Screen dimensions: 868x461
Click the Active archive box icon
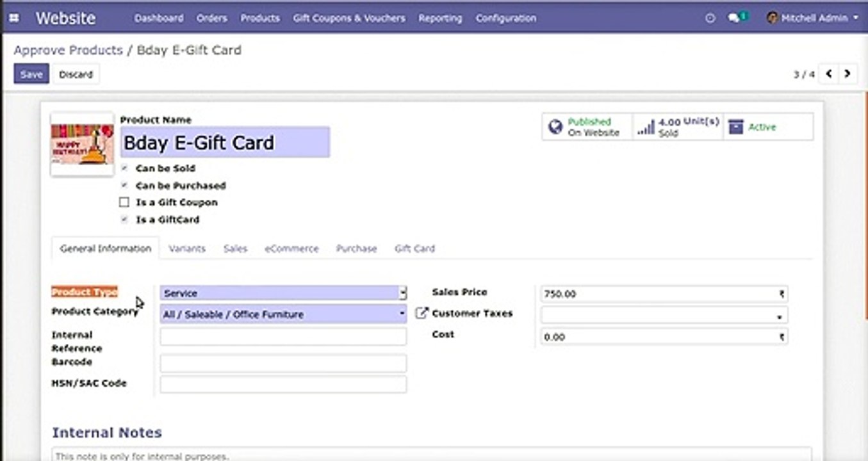736,127
